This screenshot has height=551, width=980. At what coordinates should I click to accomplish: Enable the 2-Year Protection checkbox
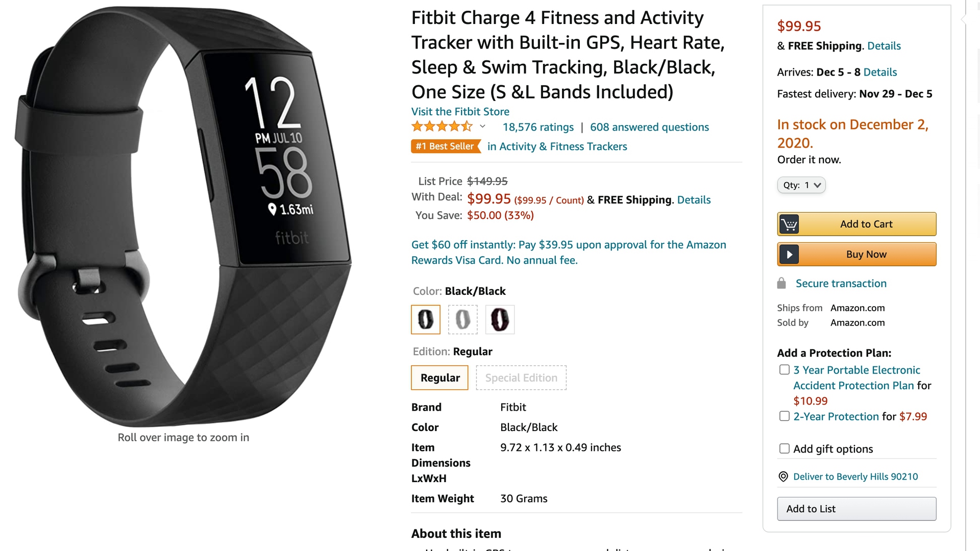click(785, 416)
